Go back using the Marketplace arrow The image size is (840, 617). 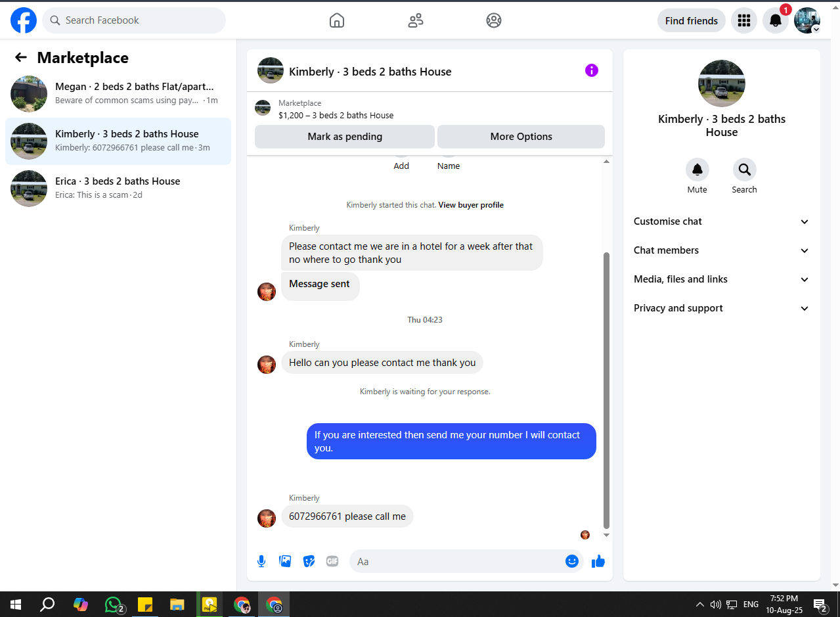pyautogui.click(x=21, y=58)
